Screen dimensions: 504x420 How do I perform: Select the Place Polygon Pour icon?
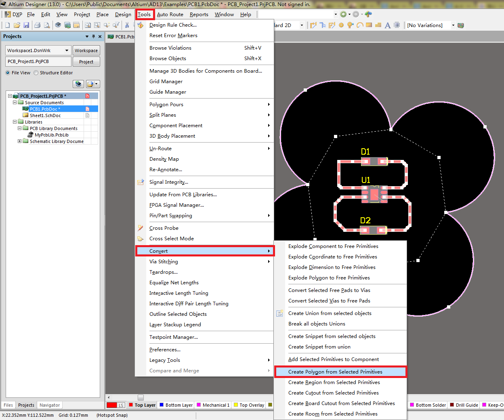(x=378, y=25)
